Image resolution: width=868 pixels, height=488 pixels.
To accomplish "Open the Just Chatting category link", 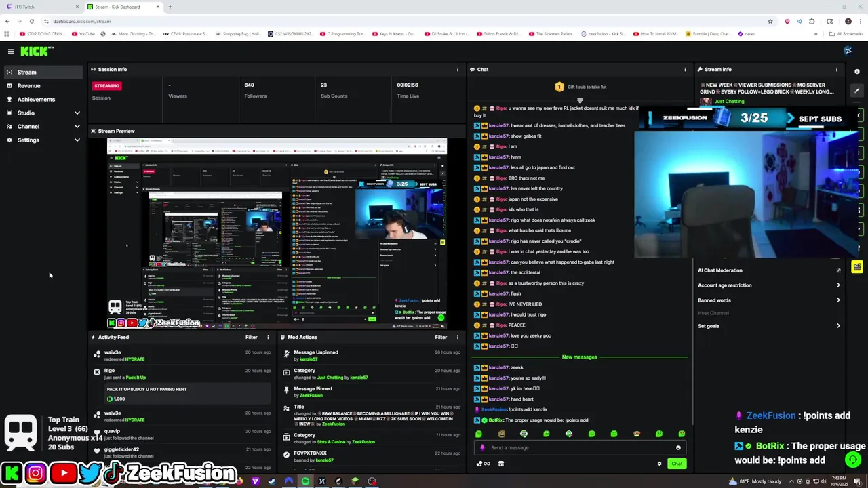I will (x=729, y=101).
